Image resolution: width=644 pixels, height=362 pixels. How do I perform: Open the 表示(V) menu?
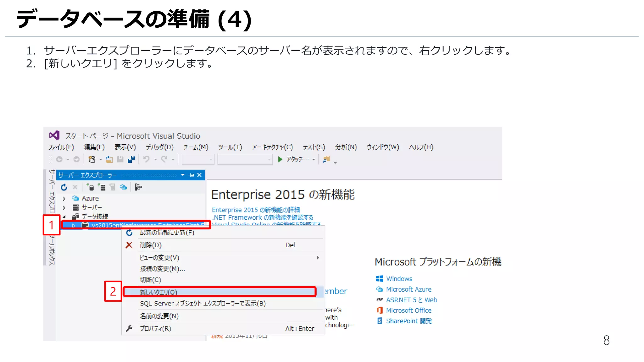coord(125,147)
